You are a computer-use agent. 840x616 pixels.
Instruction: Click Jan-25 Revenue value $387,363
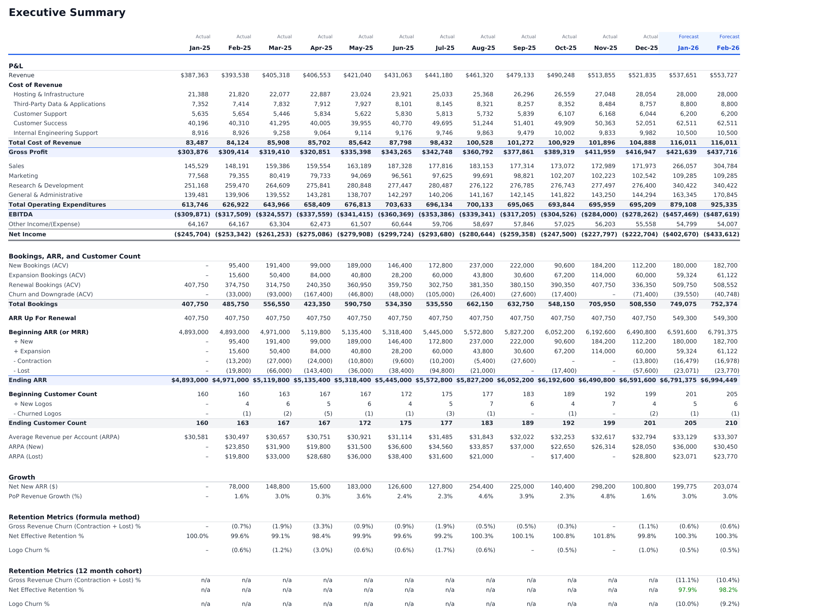point(194,75)
